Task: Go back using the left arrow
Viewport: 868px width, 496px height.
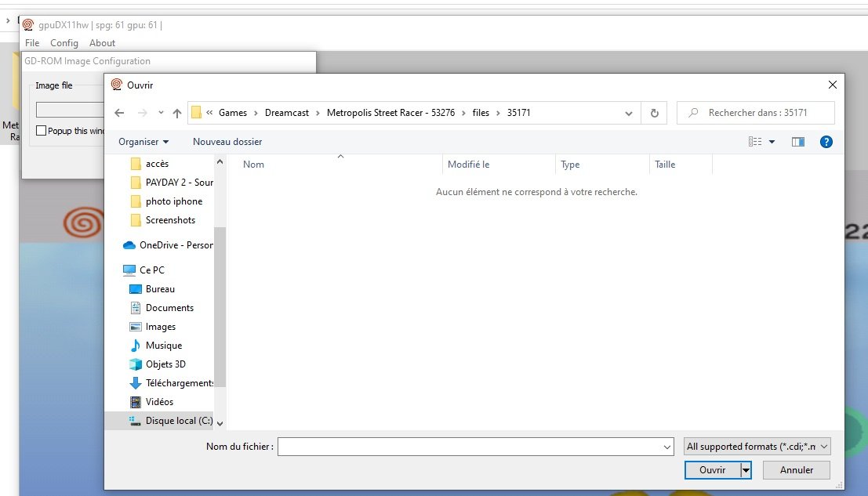Action: click(x=119, y=113)
